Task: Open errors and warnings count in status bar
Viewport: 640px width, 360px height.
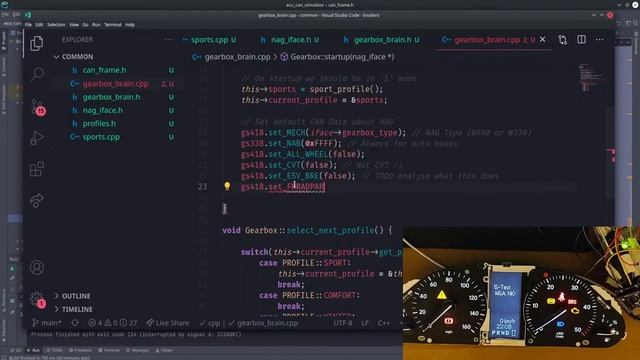Action: (113, 323)
